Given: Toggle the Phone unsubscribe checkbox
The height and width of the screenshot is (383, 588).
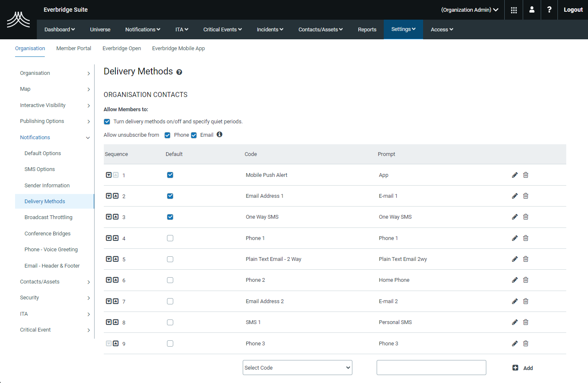Looking at the screenshot, I should [x=167, y=135].
